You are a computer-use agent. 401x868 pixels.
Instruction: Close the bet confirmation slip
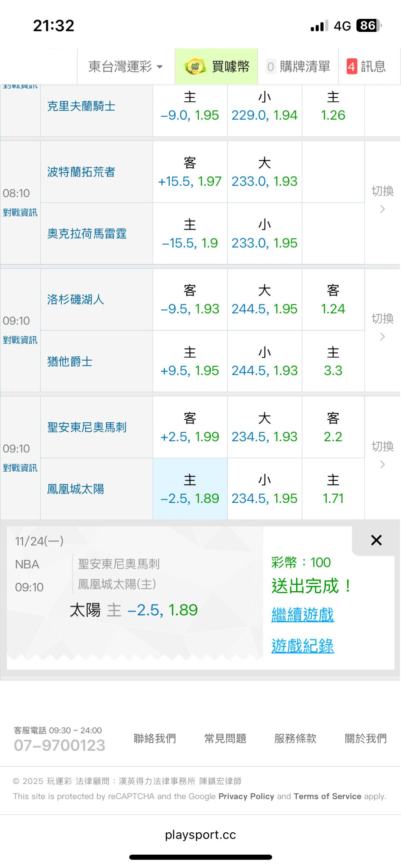(376, 540)
